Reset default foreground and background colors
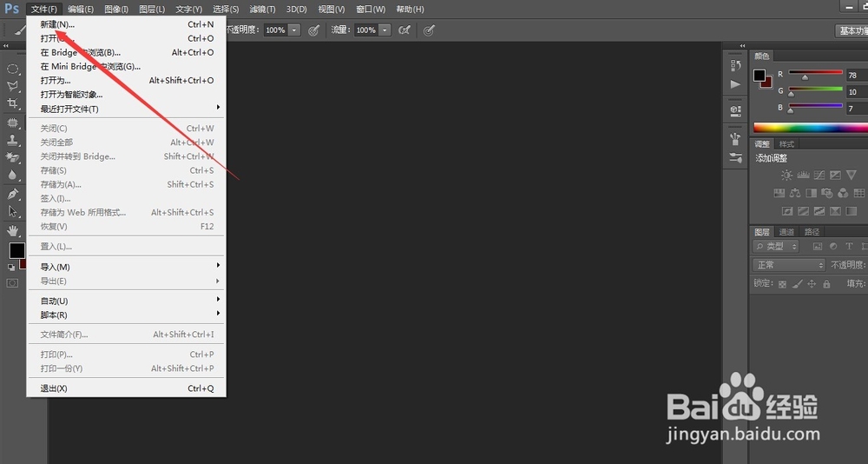Screen dimensions: 868x464 pos(11,268)
